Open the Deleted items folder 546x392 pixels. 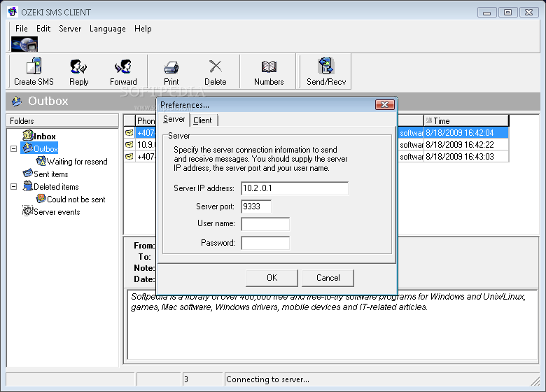[x=51, y=187]
